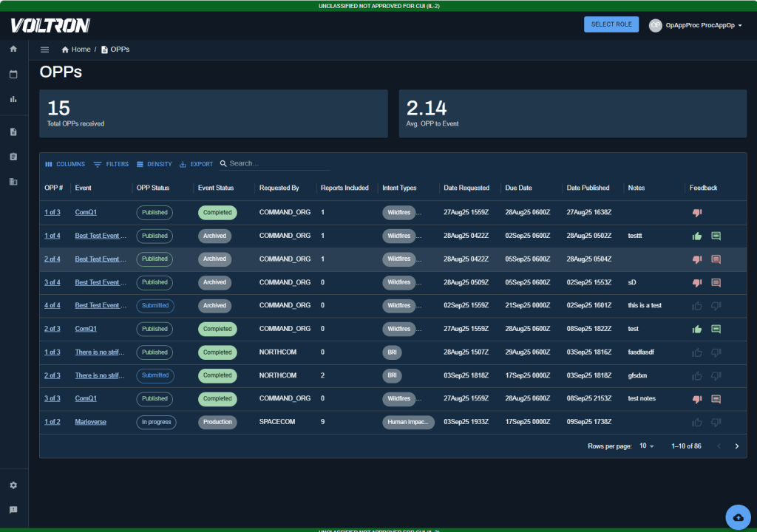Open the bar chart analytics sidebar icon
This screenshot has width=757, height=532.
(x=13, y=98)
